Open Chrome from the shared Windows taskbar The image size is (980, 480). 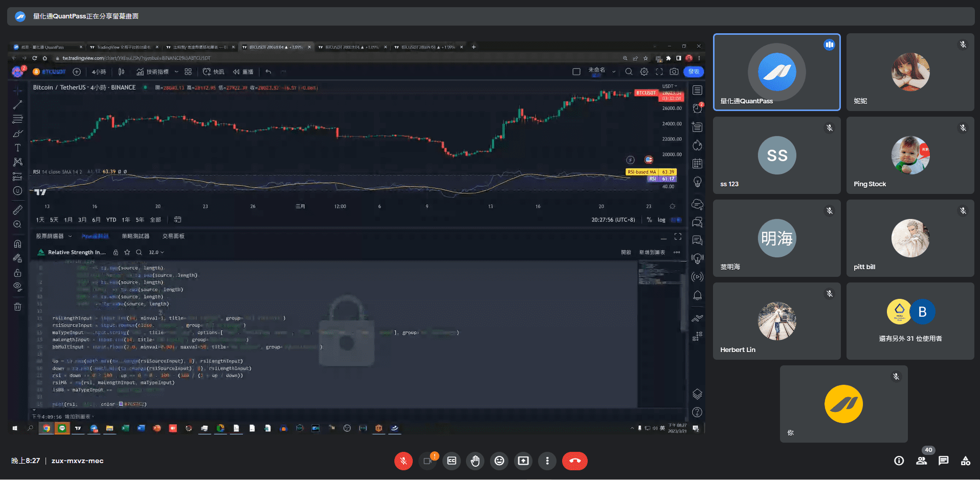(x=47, y=428)
